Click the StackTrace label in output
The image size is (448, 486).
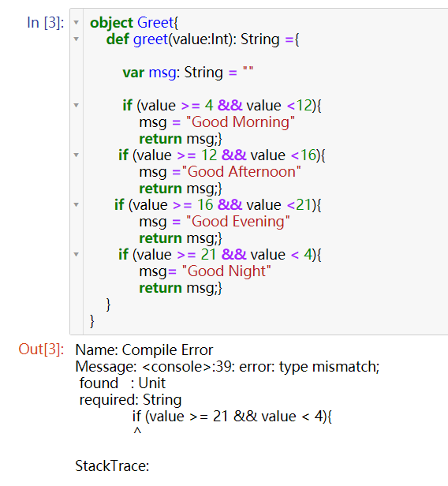point(112,465)
